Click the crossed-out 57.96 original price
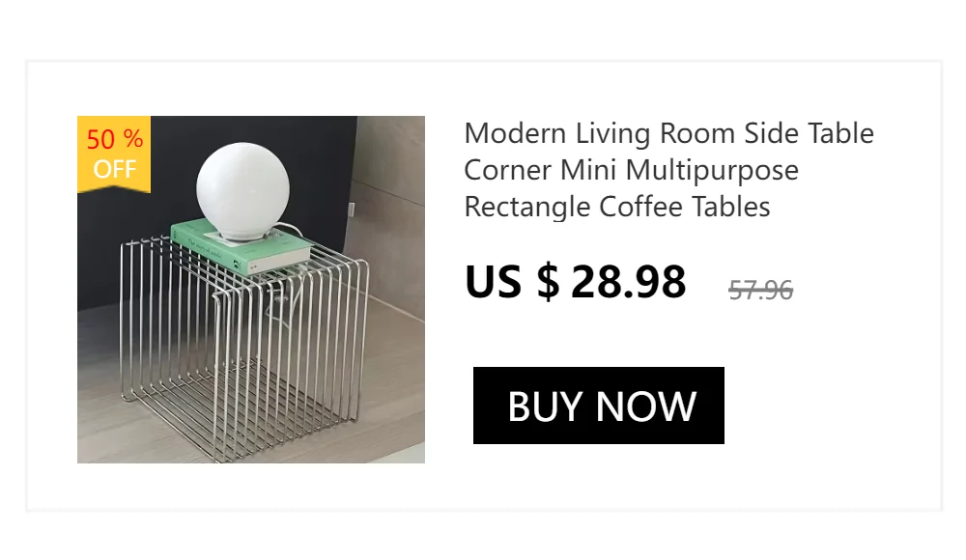Screen dimensions: 966x560 (761, 291)
